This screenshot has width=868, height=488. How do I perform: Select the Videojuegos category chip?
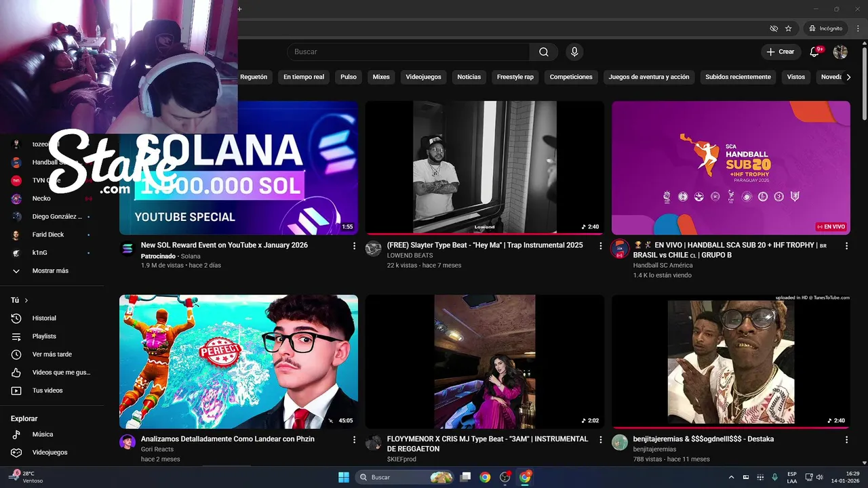(423, 77)
